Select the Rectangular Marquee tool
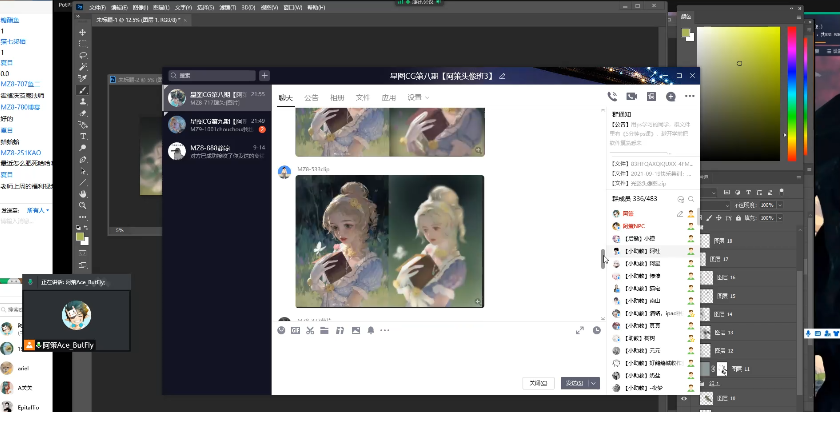This screenshot has width=840, height=435. tap(82, 44)
